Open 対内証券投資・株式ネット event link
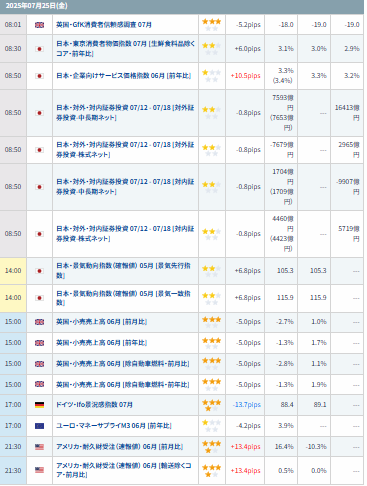This screenshot has height=486, width=367. coord(125,234)
